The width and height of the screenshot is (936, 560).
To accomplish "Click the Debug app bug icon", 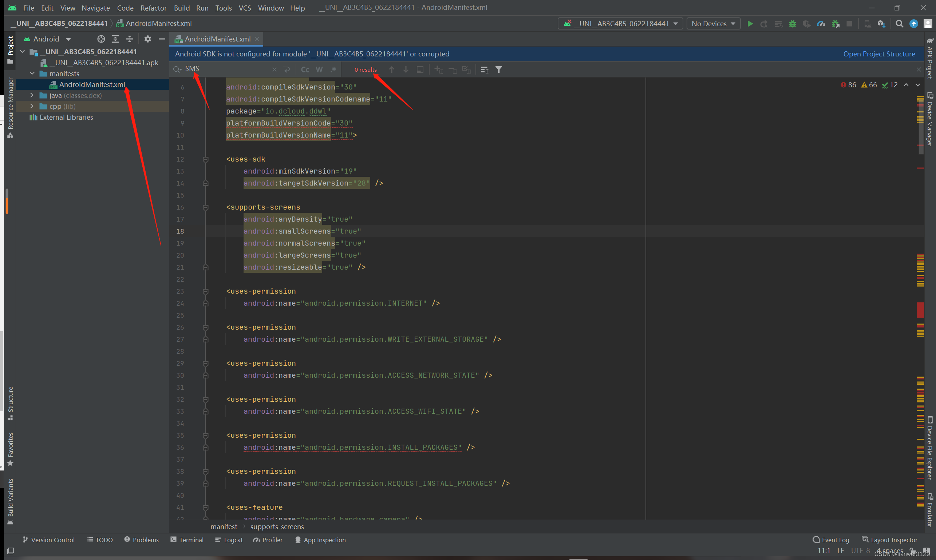I will pyautogui.click(x=792, y=24).
